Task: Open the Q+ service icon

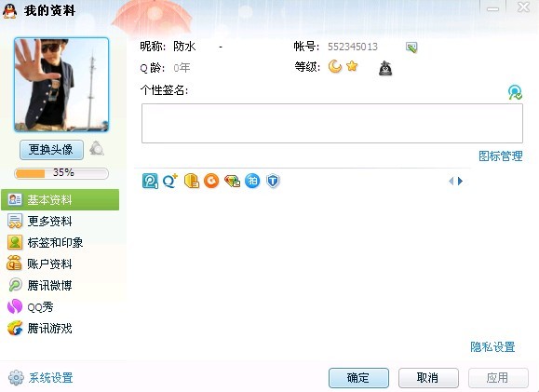Action: click(170, 181)
